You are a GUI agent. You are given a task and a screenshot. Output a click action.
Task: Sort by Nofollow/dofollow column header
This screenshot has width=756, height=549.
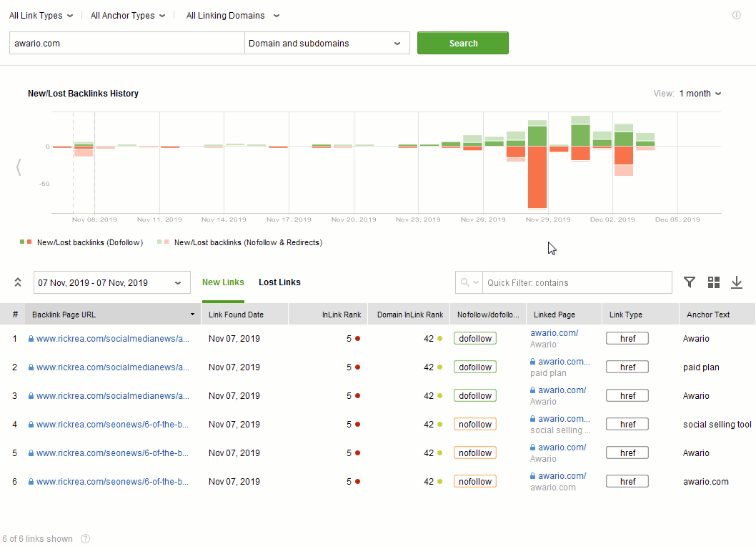coord(488,315)
